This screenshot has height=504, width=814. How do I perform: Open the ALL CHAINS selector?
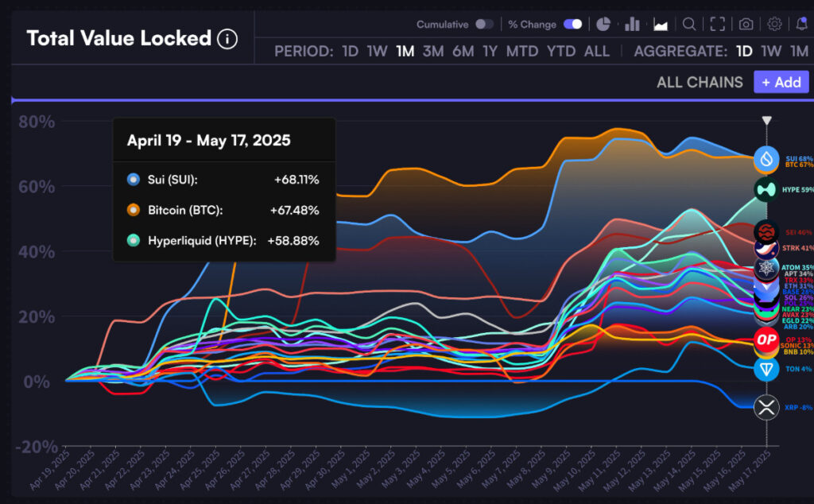(700, 82)
